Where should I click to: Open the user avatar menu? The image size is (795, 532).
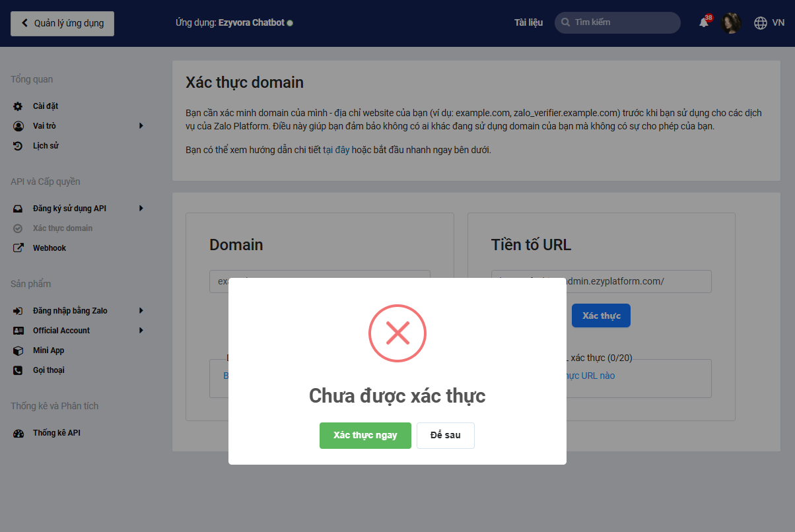(731, 23)
